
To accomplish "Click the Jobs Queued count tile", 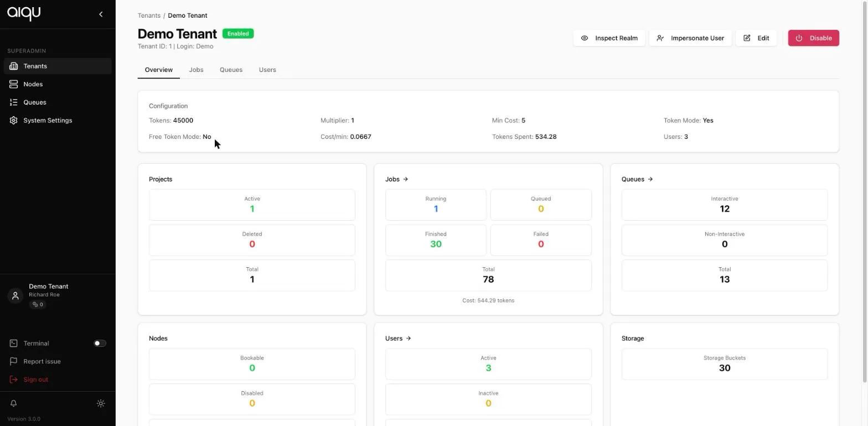I will point(541,205).
